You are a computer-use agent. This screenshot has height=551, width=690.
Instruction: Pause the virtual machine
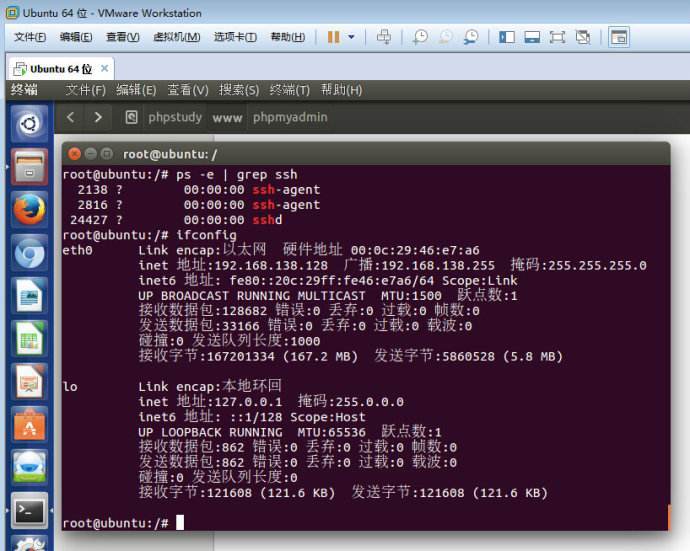tap(334, 37)
